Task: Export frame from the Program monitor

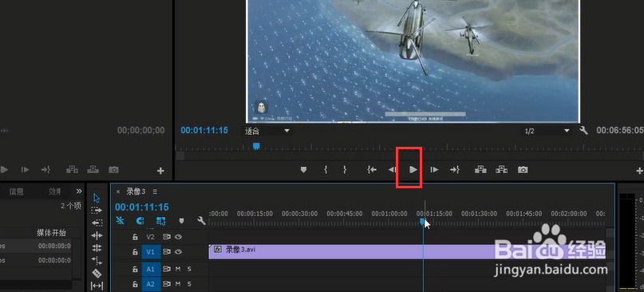Action: (523, 170)
